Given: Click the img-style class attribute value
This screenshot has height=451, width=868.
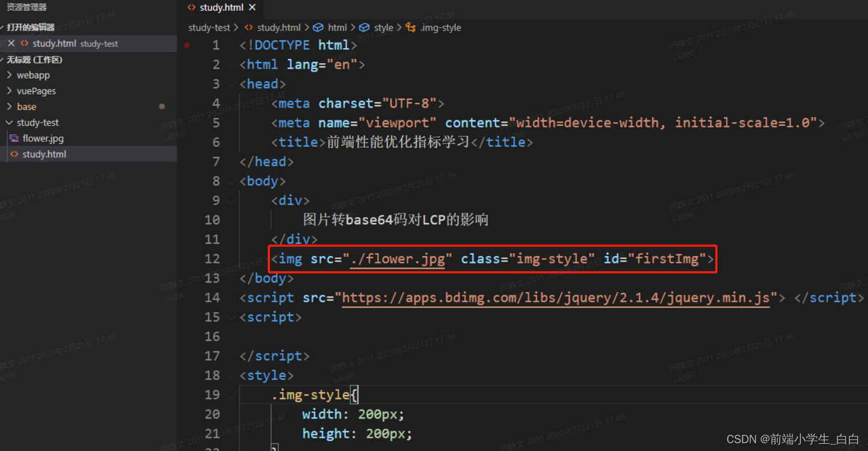Looking at the screenshot, I should (552, 259).
